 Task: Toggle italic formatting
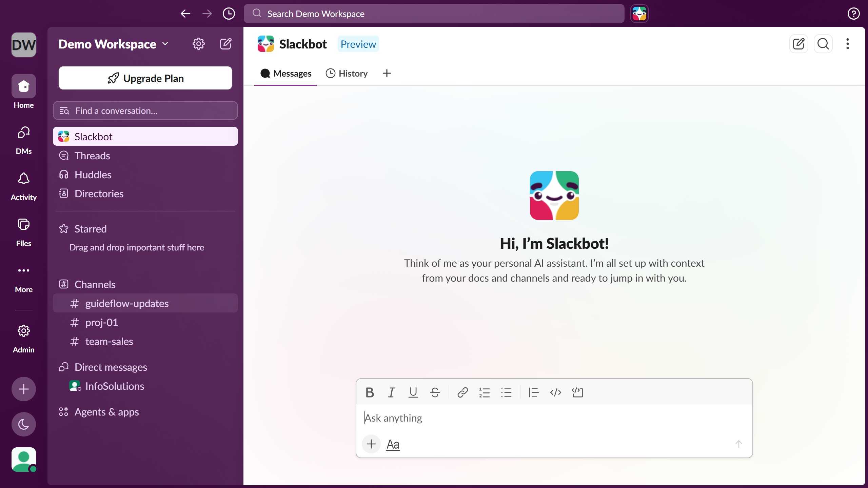pos(391,392)
